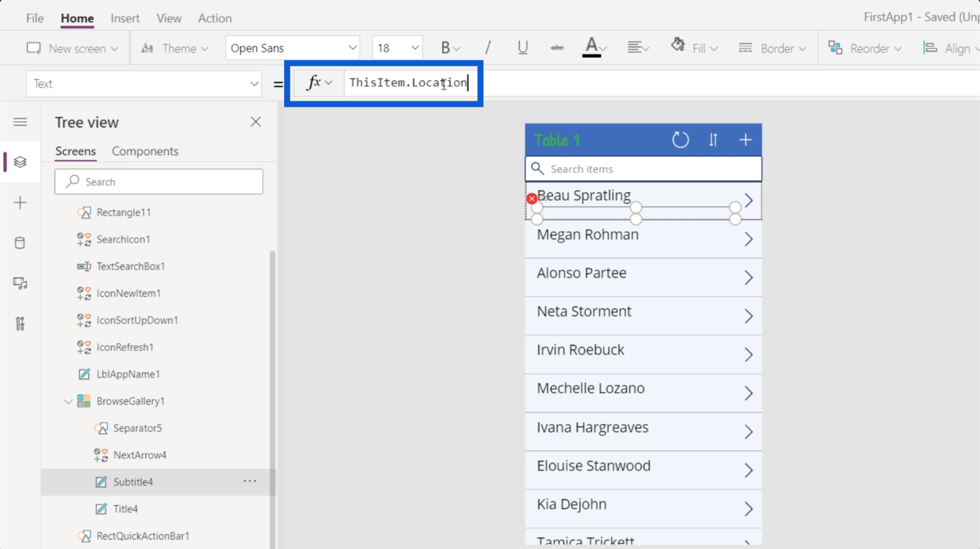Viewport: 980px width, 549px height.
Task: Select Title4 in tree
Action: tap(125, 509)
